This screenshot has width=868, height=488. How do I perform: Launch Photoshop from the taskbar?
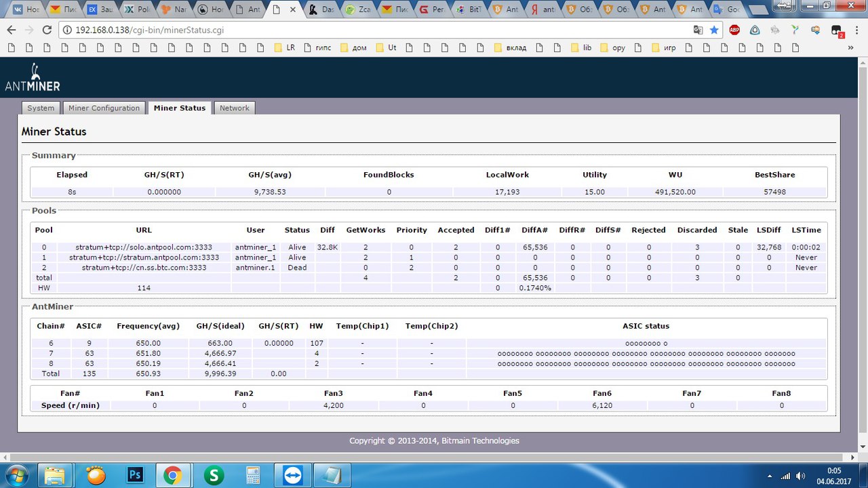134,474
